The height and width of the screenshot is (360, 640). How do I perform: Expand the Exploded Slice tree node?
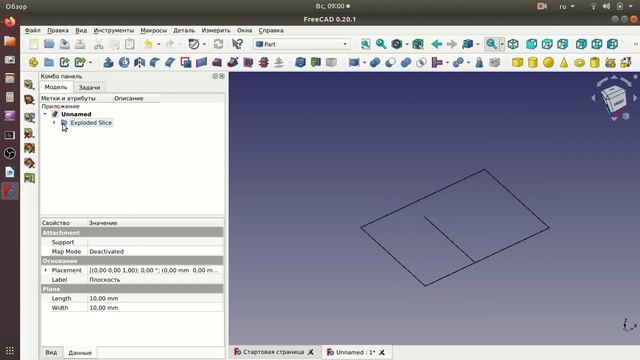54,122
